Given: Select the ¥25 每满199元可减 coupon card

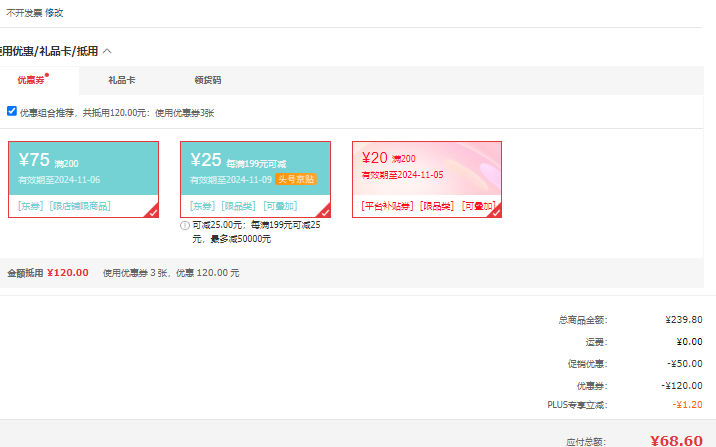Looking at the screenshot, I should 255,179.
